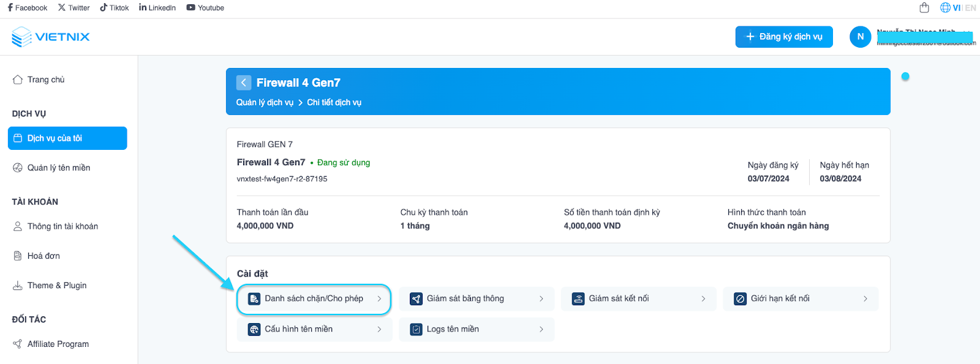Click the service ID vnxtest-fw4gen7-r2-87195
This screenshot has width=980, height=364.
(x=282, y=179)
